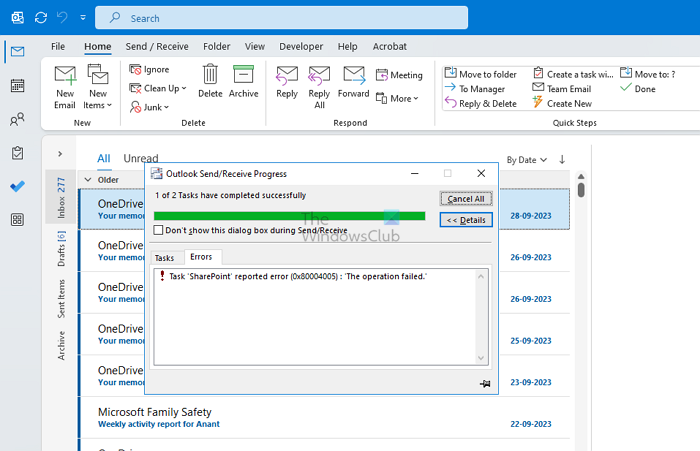Switch to the Folder ribbon tab
Image resolution: width=700 pixels, height=451 pixels.
pyautogui.click(x=217, y=46)
